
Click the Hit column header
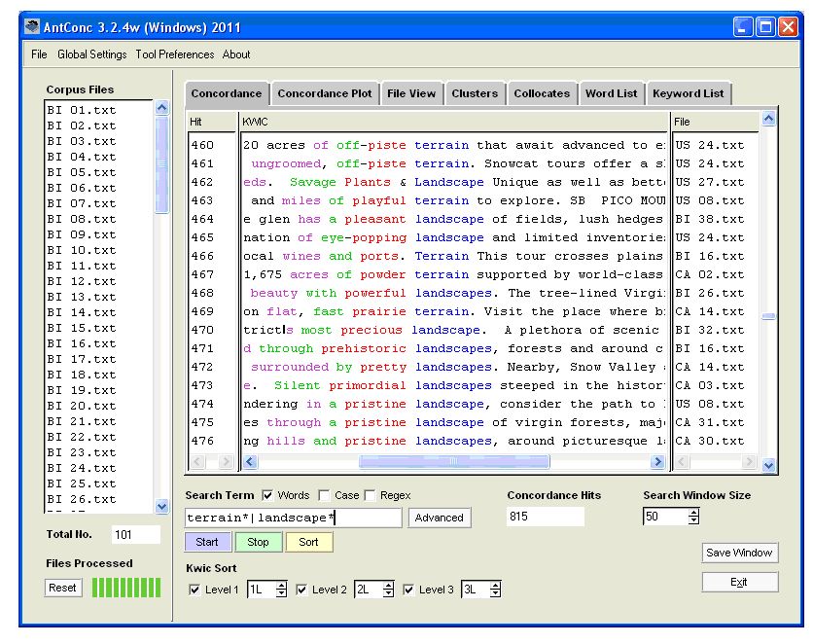point(211,122)
